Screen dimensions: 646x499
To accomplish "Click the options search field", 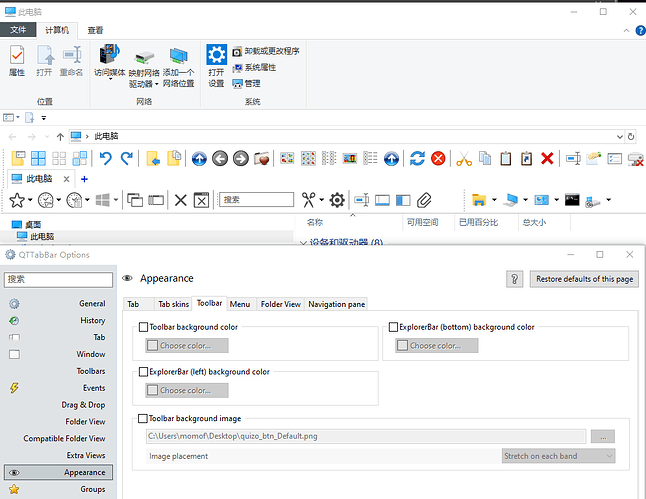I will tap(59, 279).
